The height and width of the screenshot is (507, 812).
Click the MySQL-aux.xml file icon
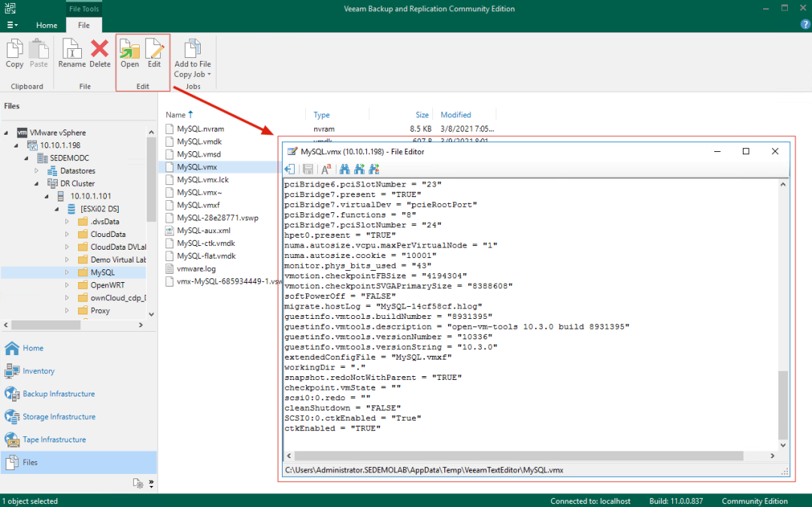169,230
